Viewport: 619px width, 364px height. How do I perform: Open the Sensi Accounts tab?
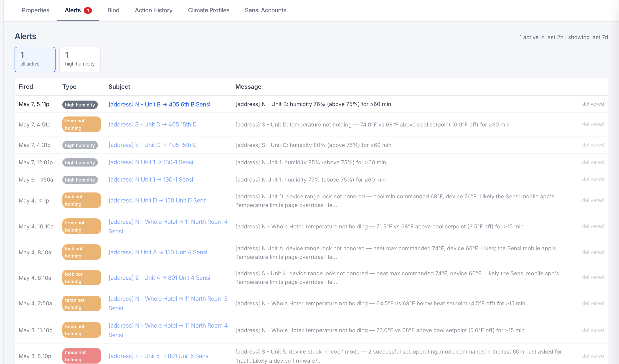(x=265, y=10)
